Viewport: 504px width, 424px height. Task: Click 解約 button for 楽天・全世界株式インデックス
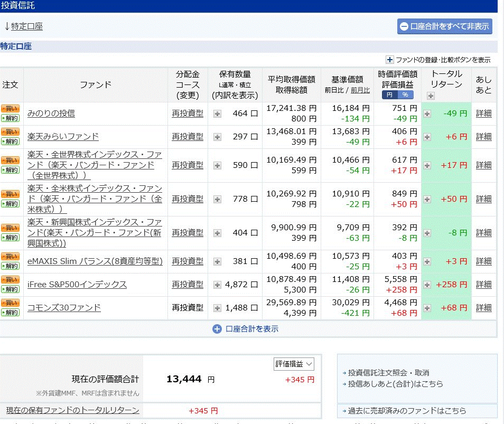pos(10,170)
